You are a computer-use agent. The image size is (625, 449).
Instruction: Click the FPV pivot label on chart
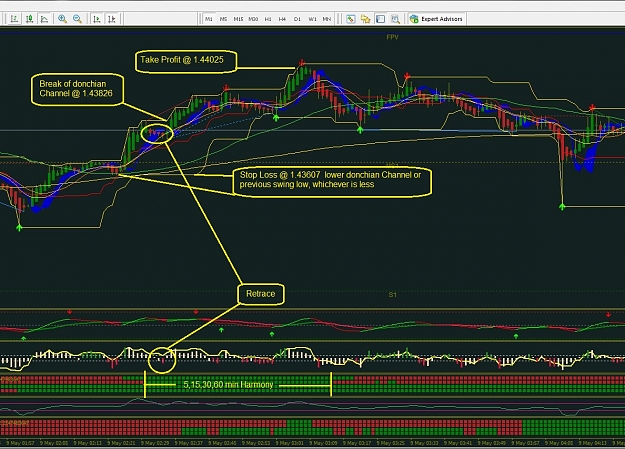click(x=393, y=37)
